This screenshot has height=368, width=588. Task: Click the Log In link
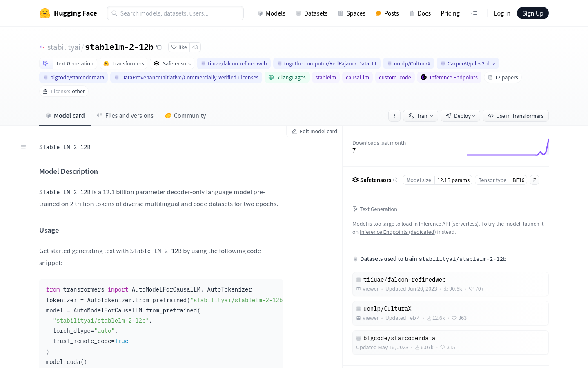pyautogui.click(x=502, y=13)
